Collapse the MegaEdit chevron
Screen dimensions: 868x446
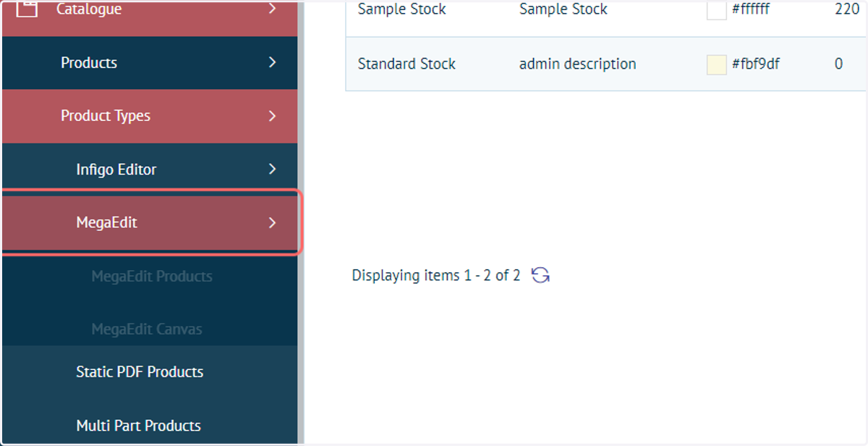272,222
